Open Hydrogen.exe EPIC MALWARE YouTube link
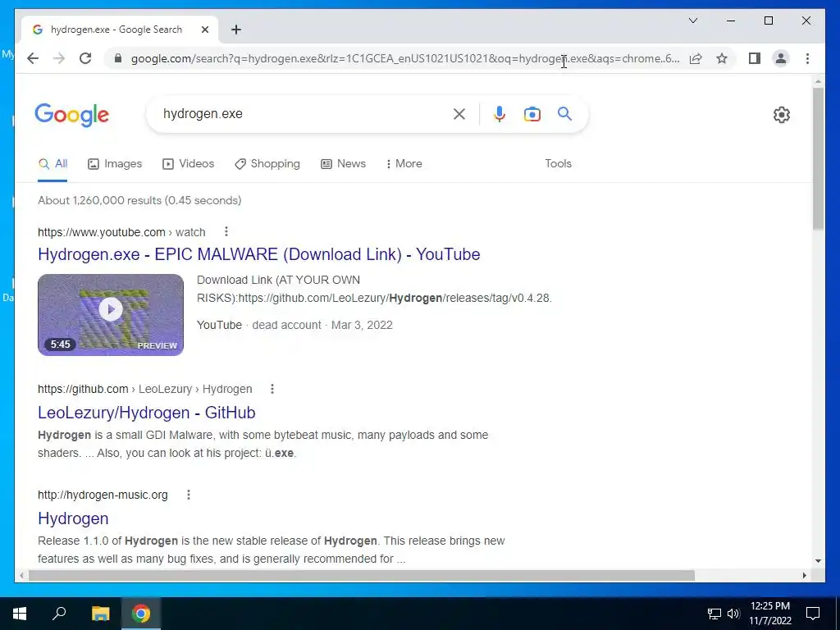840x630 pixels. click(258, 254)
